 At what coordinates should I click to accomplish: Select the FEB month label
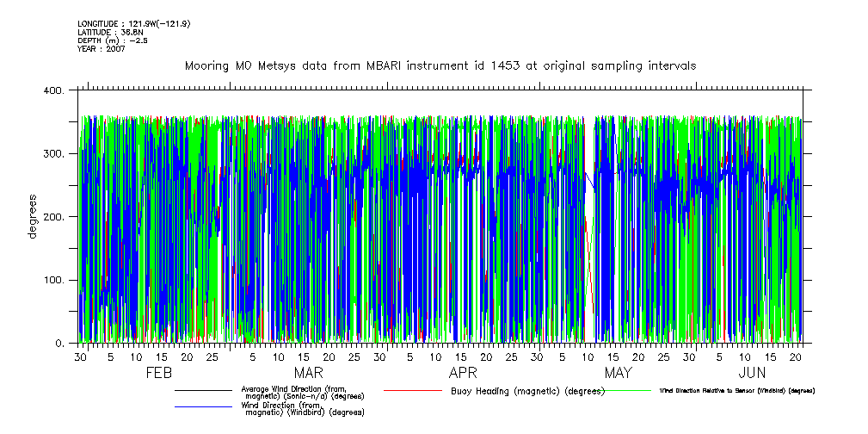[159, 373]
